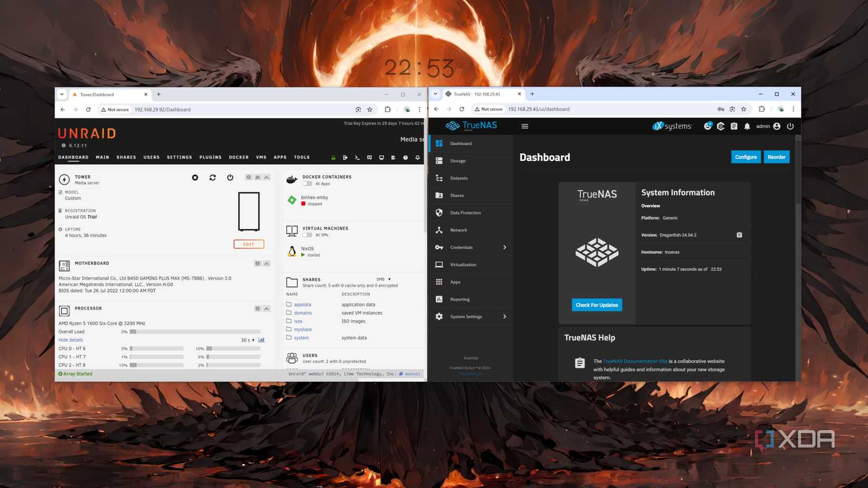This screenshot has height=488, width=868.
Task: Switch to the DOCKER tab in Unraid
Action: point(238,157)
